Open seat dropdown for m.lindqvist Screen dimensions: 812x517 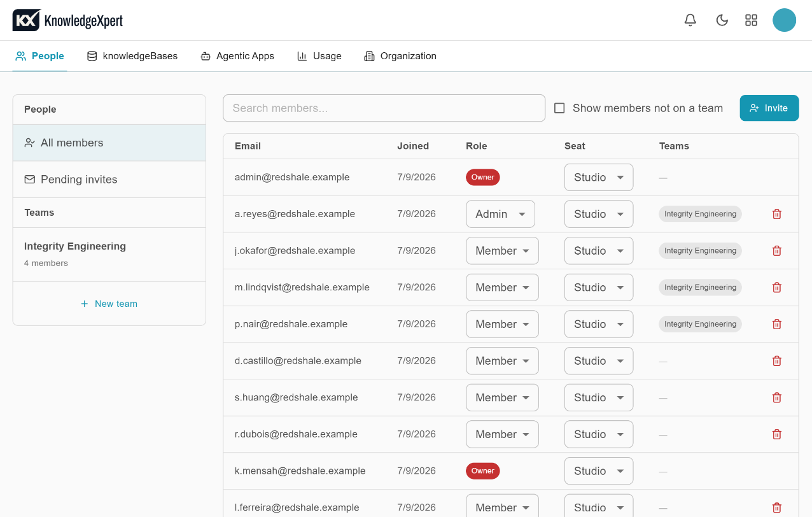point(599,288)
